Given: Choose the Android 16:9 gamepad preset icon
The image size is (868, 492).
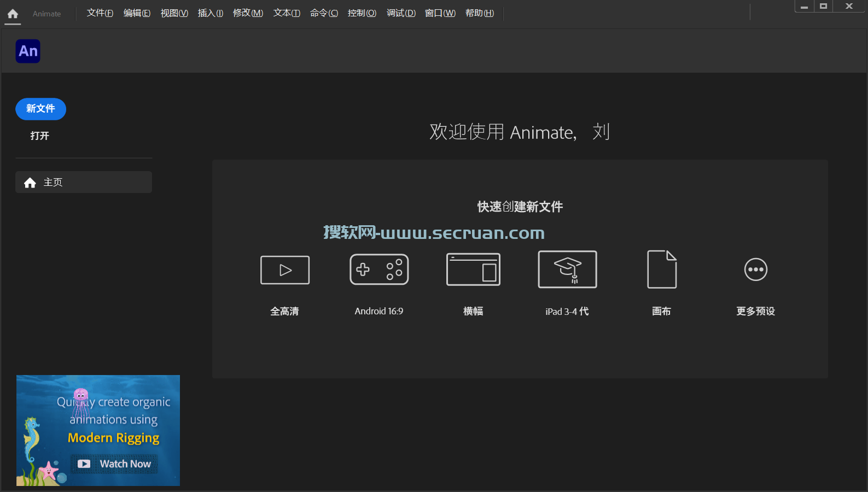Looking at the screenshot, I should (379, 270).
